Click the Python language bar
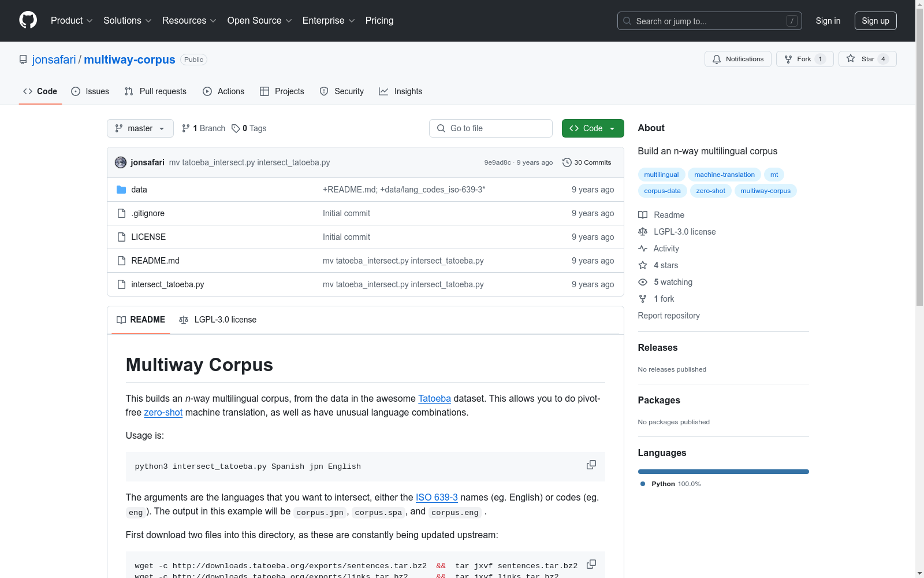Viewport: 924px width, 578px height. click(724, 472)
